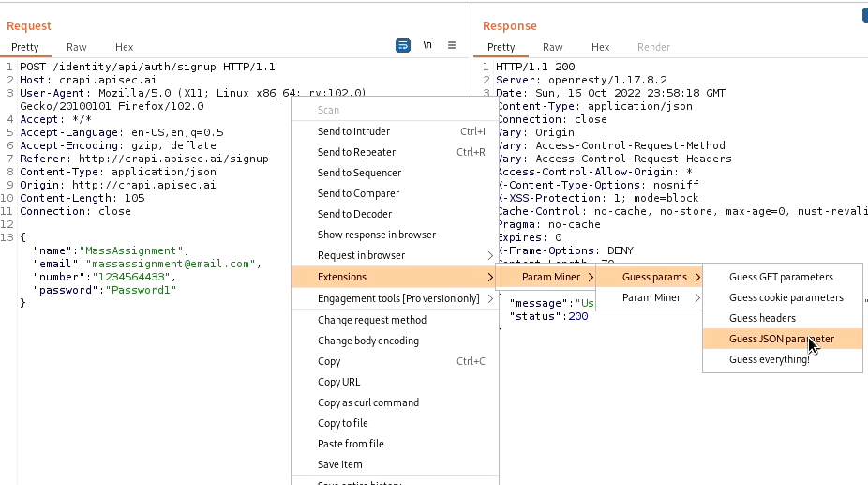Switch Request view to the Hex tab
Image resolution: width=868 pixels, height=485 pixels.
[x=124, y=47]
